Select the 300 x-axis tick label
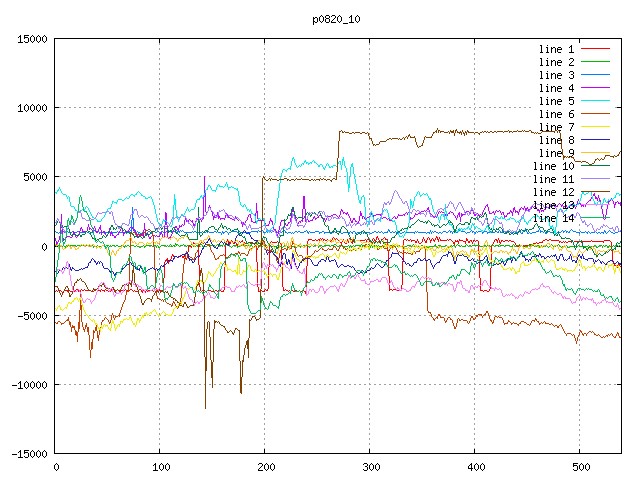Screen dimensions: 640x480 point(369,467)
